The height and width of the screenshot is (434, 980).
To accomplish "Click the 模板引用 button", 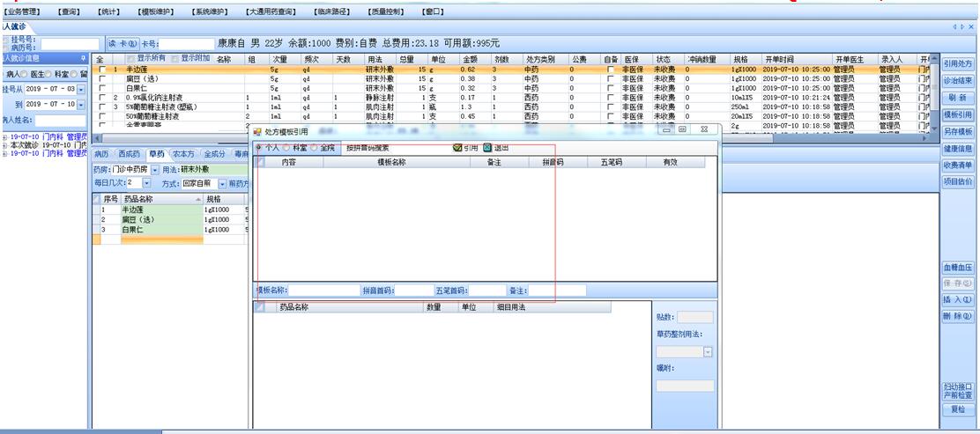I will [957, 115].
